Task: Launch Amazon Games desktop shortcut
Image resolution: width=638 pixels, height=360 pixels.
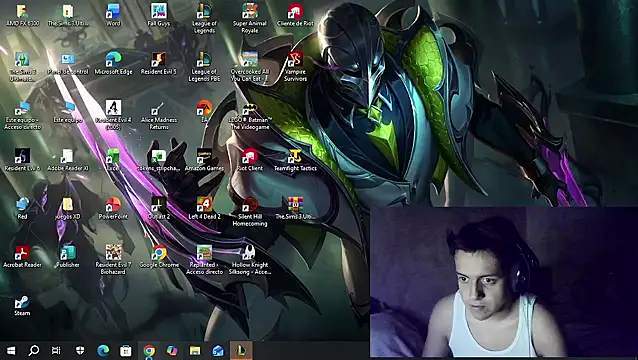Action: pos(204,160)
